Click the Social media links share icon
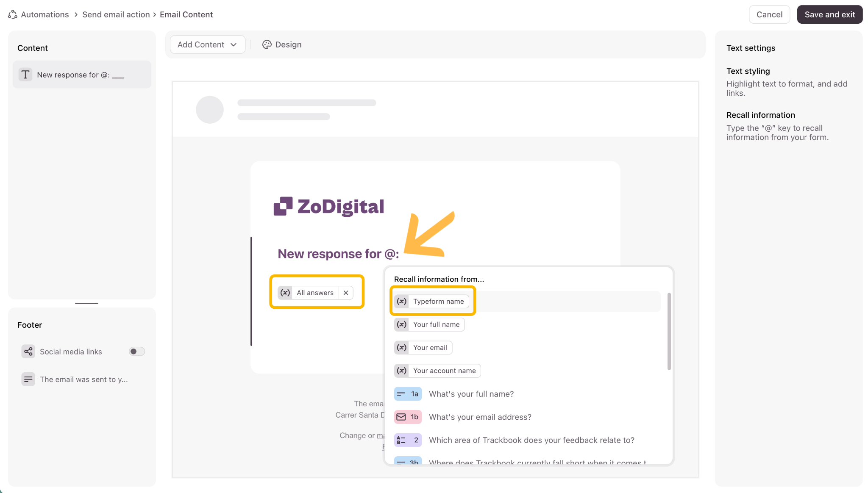Image resolution: width=868 pixels, height=493 pixels. (28, 352)
